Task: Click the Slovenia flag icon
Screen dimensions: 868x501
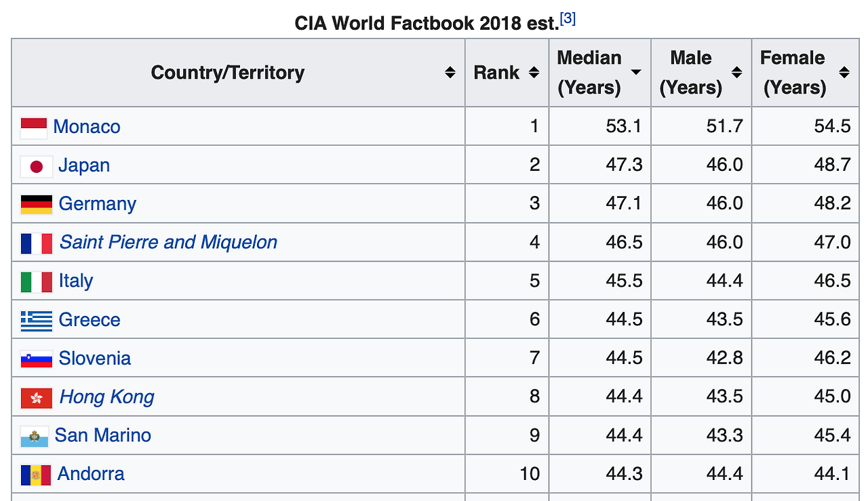Action: (37, 359)
